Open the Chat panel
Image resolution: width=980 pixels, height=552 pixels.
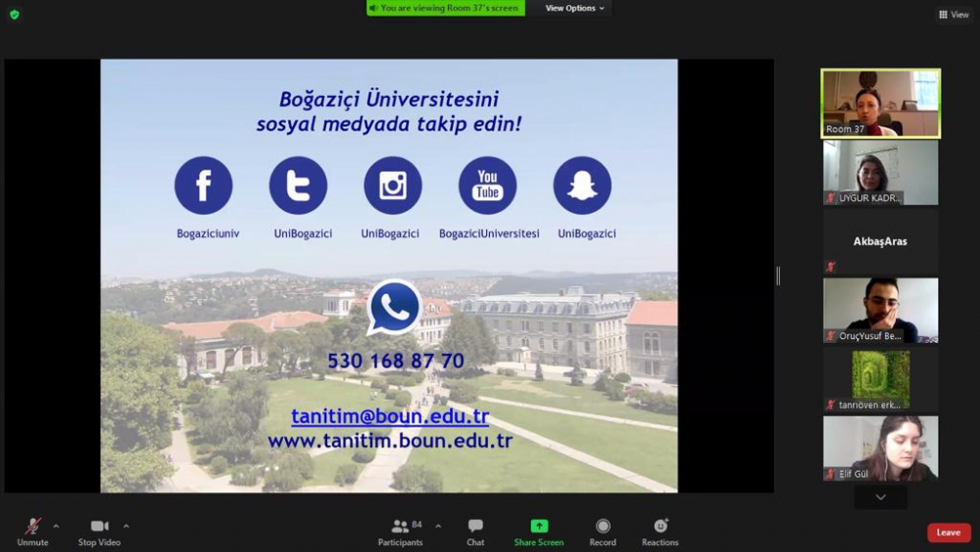pos(475,532)
